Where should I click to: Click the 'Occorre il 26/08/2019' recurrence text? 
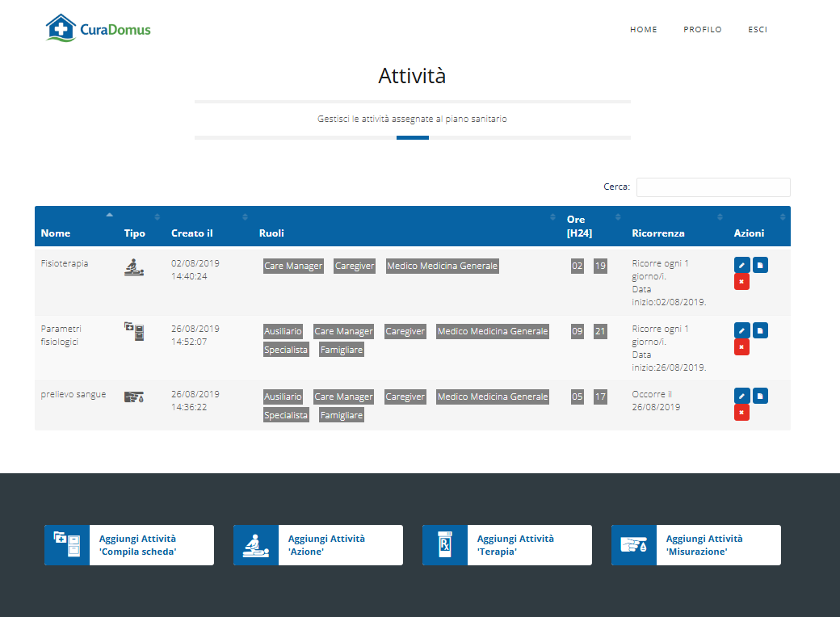point(656,401)
